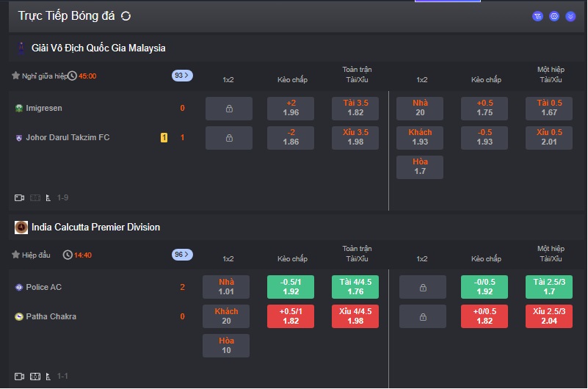This screenshot has width=588, height=389.
Task: Select red Xỉu 2.5/3 odds 2.04
Action: click(549, 316)
